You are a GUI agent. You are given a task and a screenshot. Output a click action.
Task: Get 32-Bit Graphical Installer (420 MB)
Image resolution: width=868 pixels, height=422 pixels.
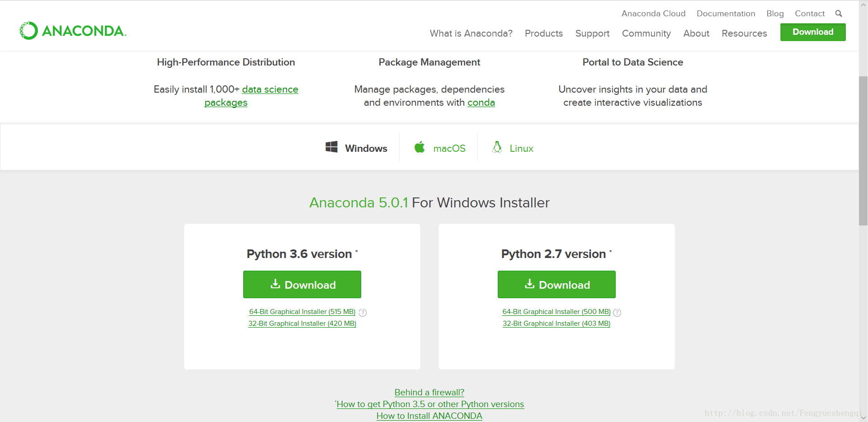click(302, 324)
